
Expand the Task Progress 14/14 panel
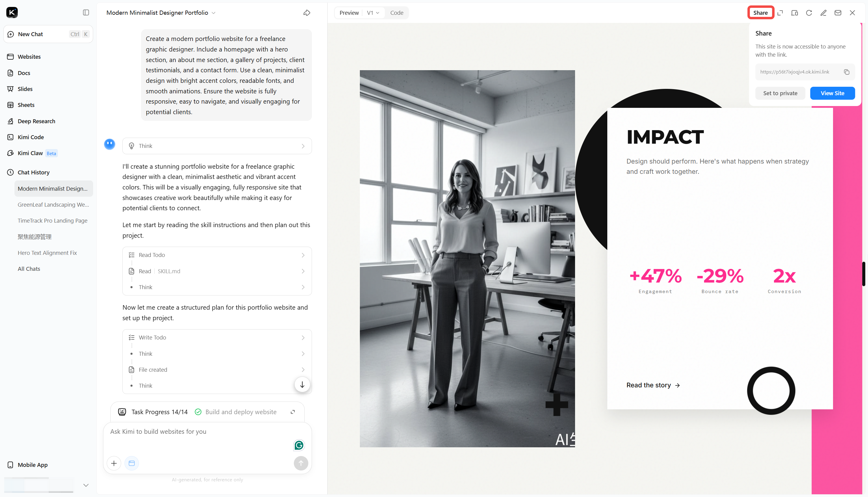point(293,412)
